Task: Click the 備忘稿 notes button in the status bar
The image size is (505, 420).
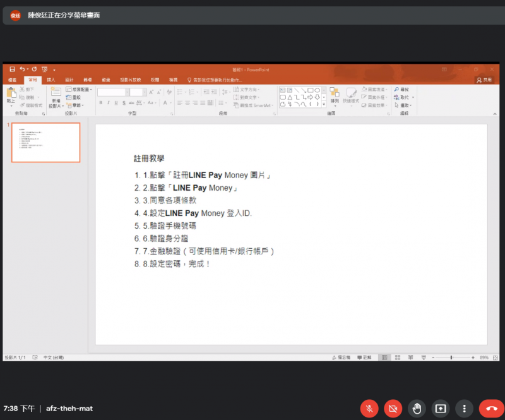Action: pos(341,357)
